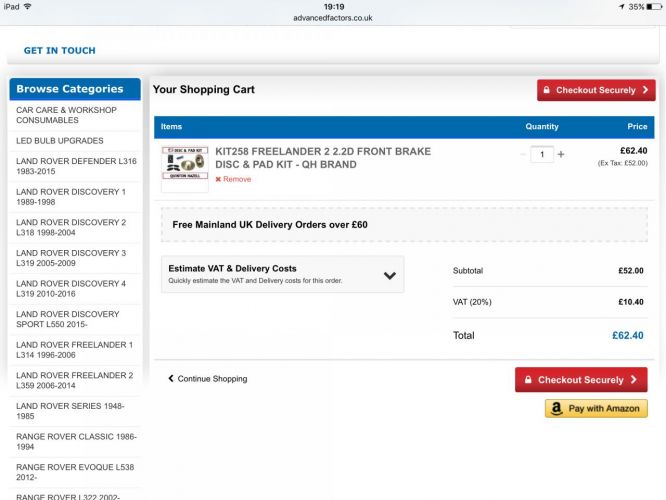
Task: Select Land Rover Defender L316 1983-2015
Action: tap(75, 166)
